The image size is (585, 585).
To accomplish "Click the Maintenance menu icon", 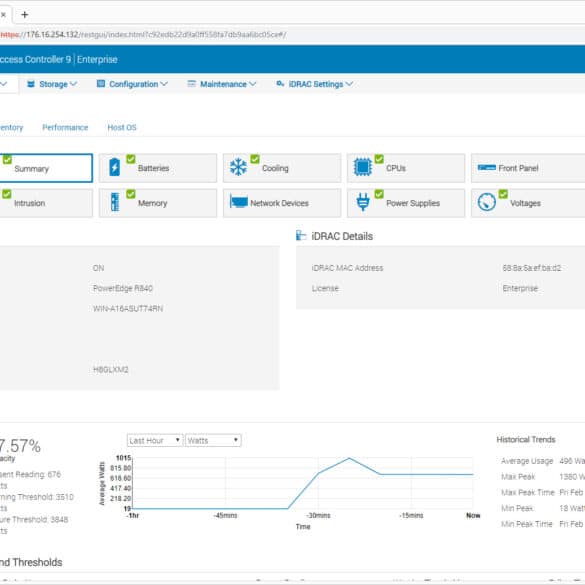I will [191, 84].
